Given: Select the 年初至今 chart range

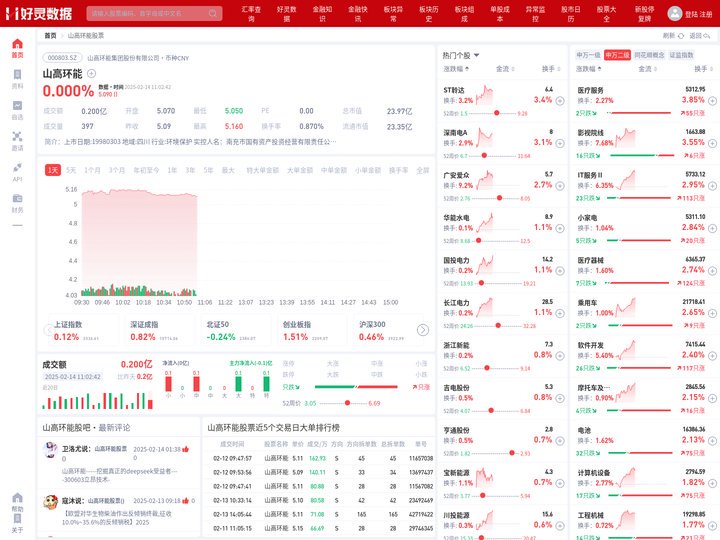Looking at the screenshot, I should pos(146,170).
